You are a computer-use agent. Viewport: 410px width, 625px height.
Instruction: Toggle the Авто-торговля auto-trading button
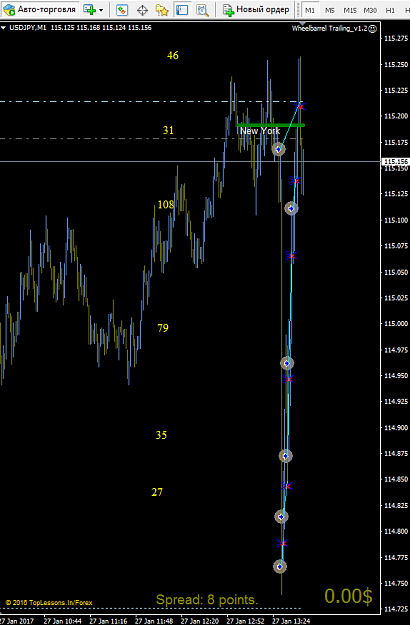[x=39, y=9]
